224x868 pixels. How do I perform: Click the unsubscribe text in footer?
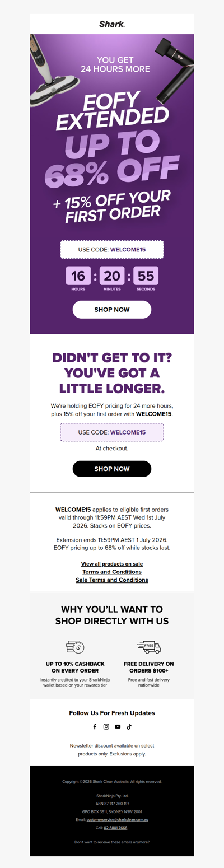click(112, 842)
